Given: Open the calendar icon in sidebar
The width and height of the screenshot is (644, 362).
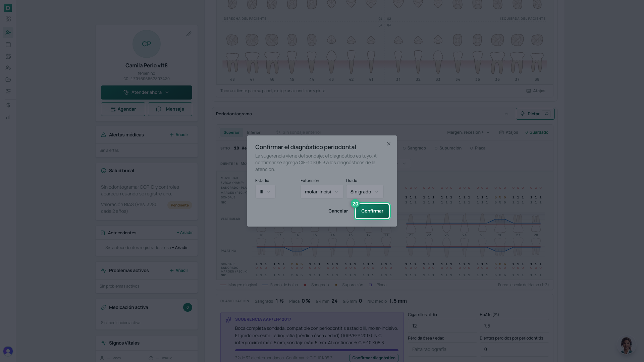Looking at the screenshot, I should click(x=8, y=45).
